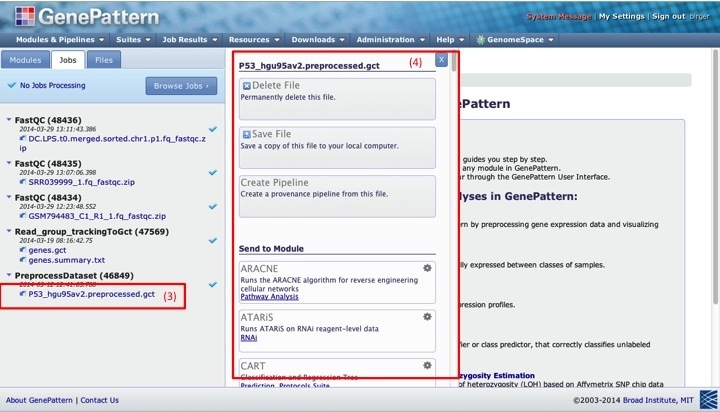720x412 pixels.
Task: Click the Broad Institute logo icon
Action: pyautogui.click(x=708, y=400)
